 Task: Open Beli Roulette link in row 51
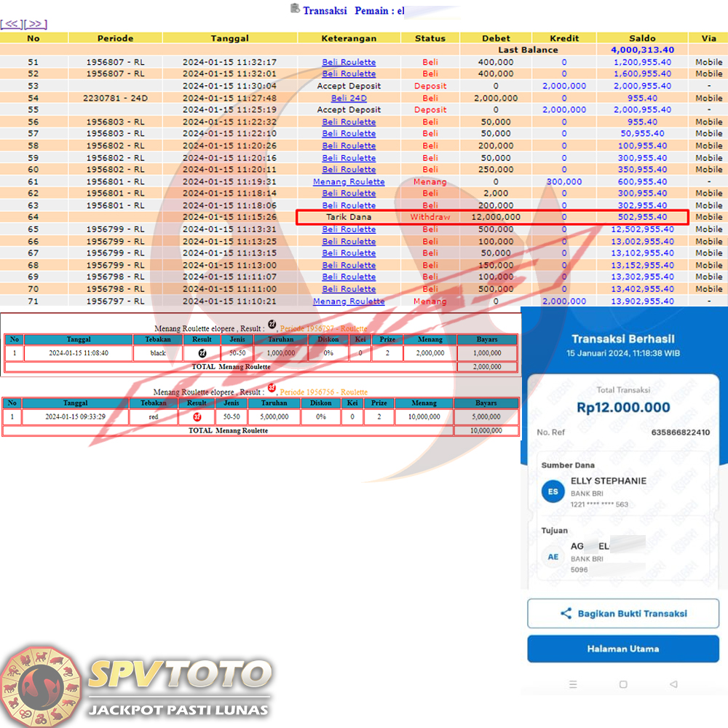point(349,63)
